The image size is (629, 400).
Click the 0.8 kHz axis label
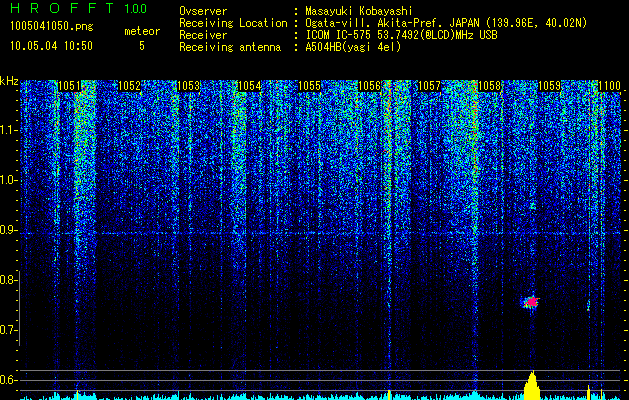pyautogui.click(x=8, y=280)
